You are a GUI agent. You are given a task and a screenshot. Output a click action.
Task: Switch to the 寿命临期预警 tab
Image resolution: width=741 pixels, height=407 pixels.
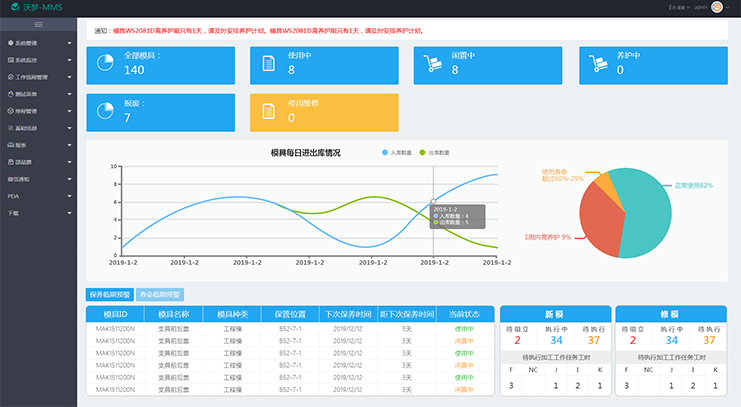pos(158,295)
